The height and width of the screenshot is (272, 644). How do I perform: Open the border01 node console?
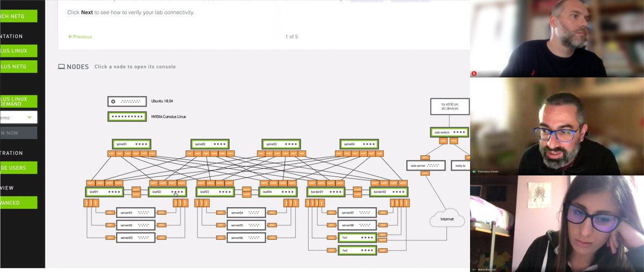point(326,192)
